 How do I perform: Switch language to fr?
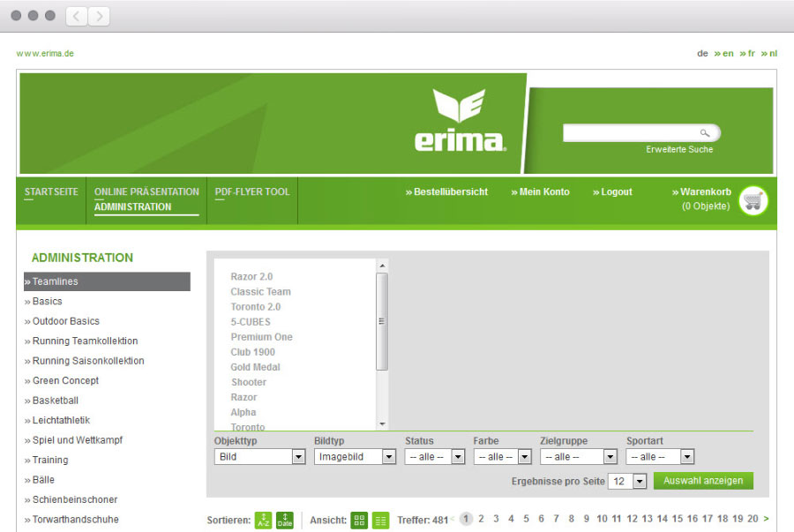747,53
